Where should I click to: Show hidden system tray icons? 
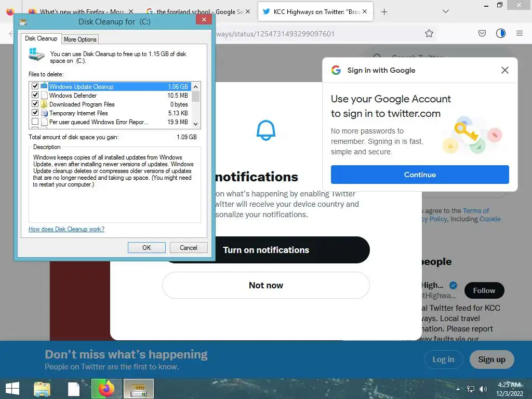[458, 389]
